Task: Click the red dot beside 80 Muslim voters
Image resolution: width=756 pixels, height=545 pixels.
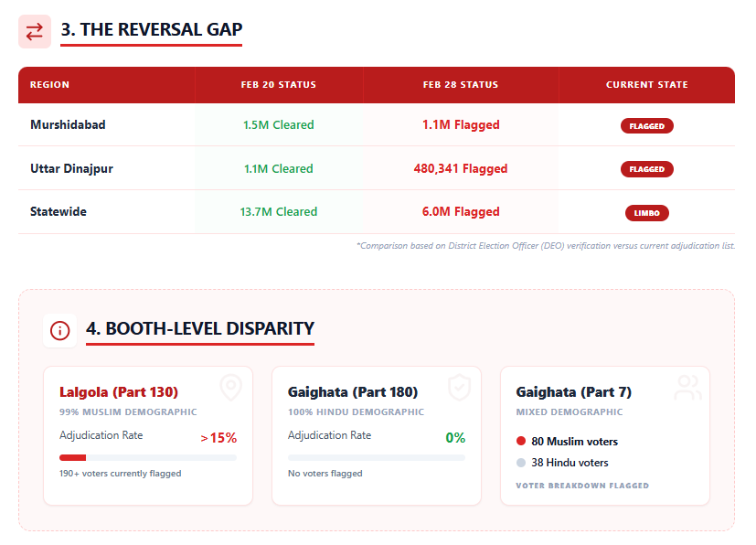Action: 521,442
